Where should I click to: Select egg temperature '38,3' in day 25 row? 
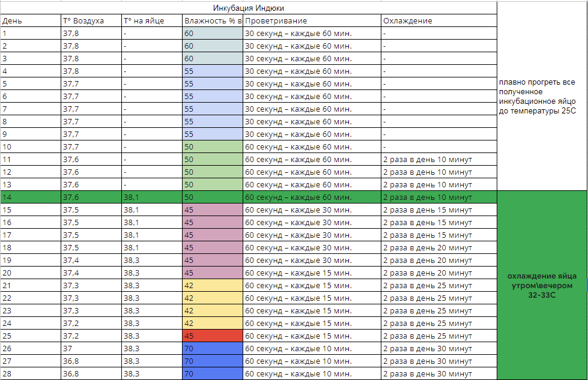point(152,336)
